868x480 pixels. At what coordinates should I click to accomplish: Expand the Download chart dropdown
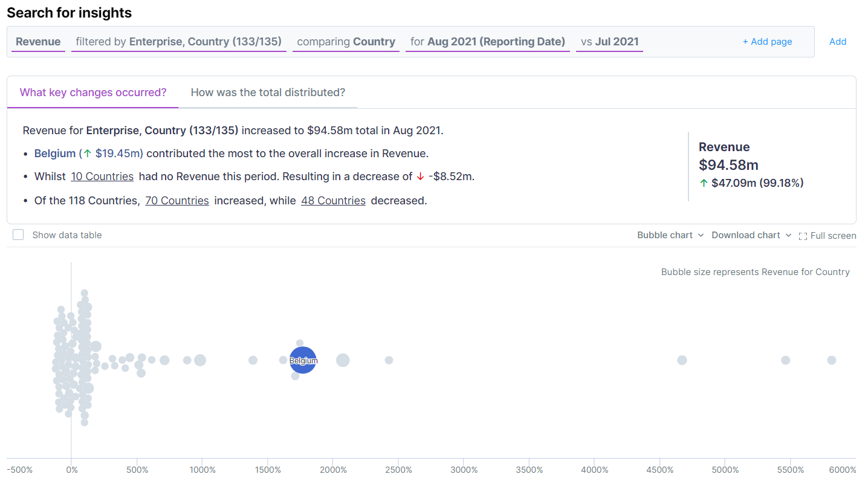751,235
